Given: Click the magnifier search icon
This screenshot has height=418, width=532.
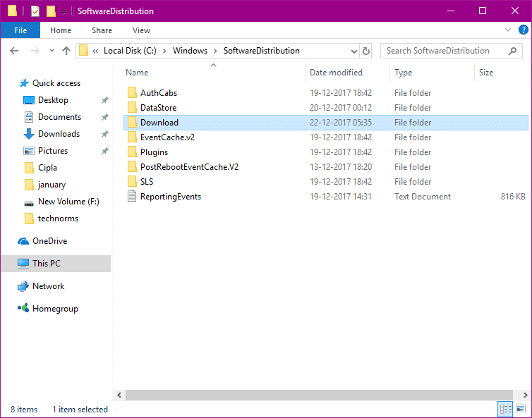Looking at the screenshot, I should [x=513, y=51].
